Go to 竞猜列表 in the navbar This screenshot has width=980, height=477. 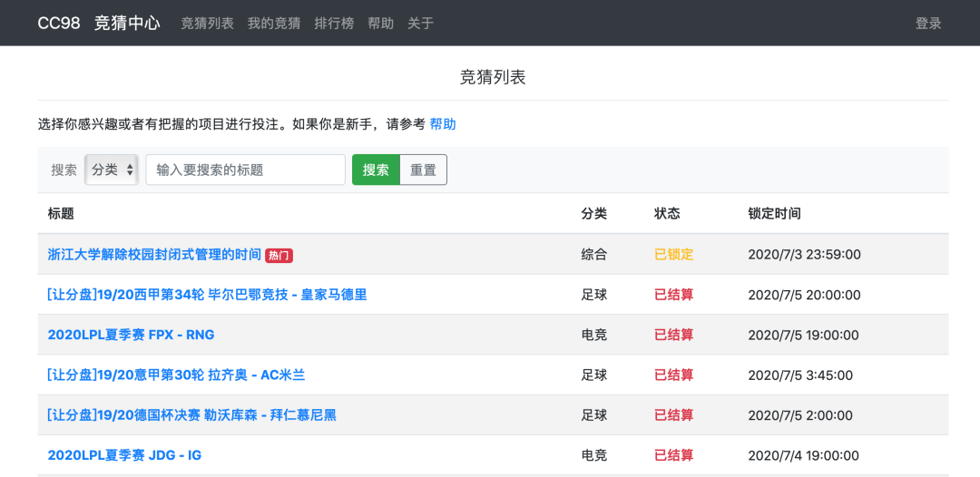pos(207,24)
